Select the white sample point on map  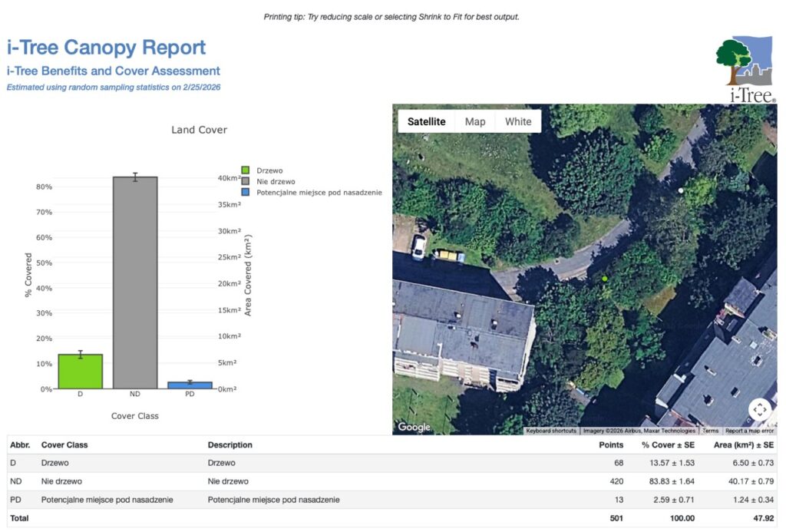point(681,190)
